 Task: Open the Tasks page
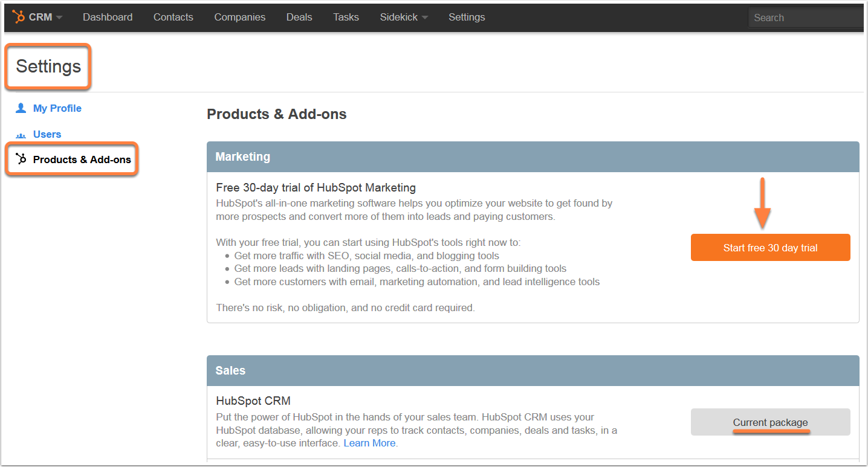pyautogui.click(x=346, y=17)
